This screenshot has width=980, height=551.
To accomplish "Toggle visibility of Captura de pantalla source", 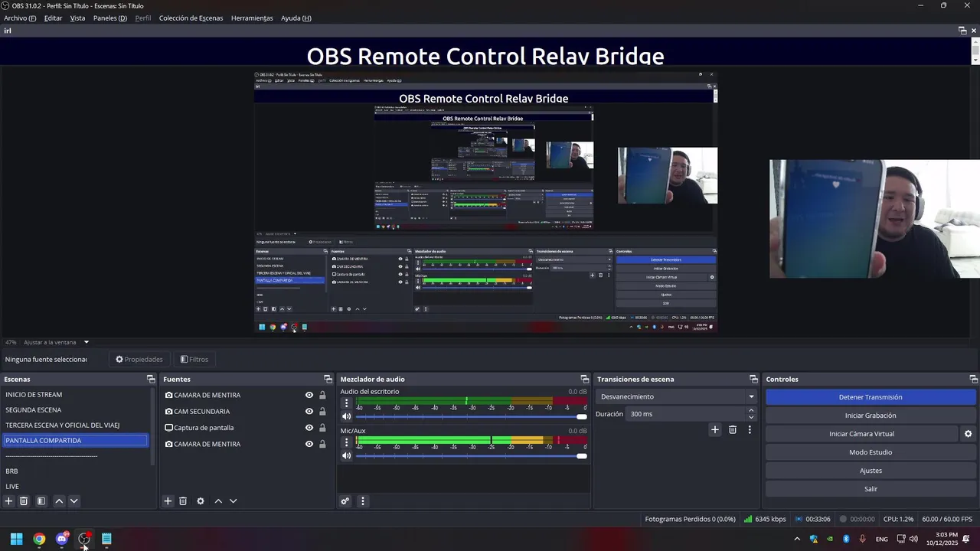I will pyautogui.click(x=309, y=428).
